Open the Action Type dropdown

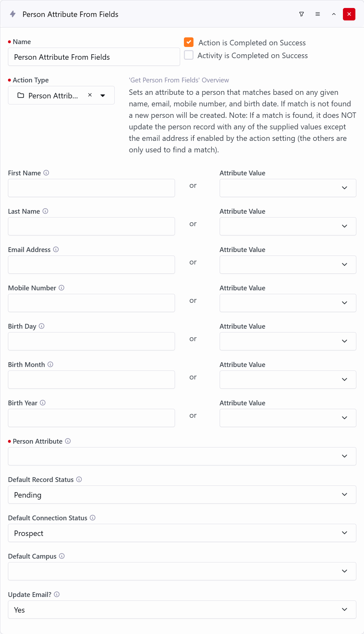click(x=103, y=95)
